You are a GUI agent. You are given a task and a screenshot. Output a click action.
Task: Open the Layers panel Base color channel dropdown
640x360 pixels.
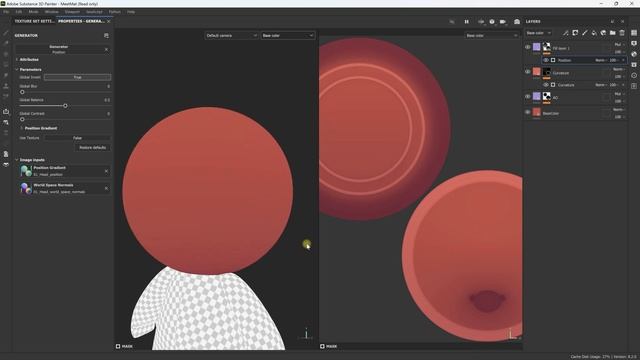click(538, 33)
